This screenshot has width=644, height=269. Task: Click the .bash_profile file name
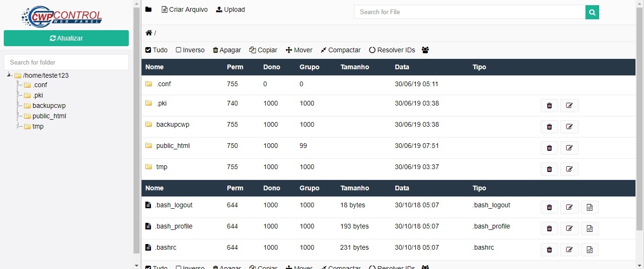pos(174,226)
